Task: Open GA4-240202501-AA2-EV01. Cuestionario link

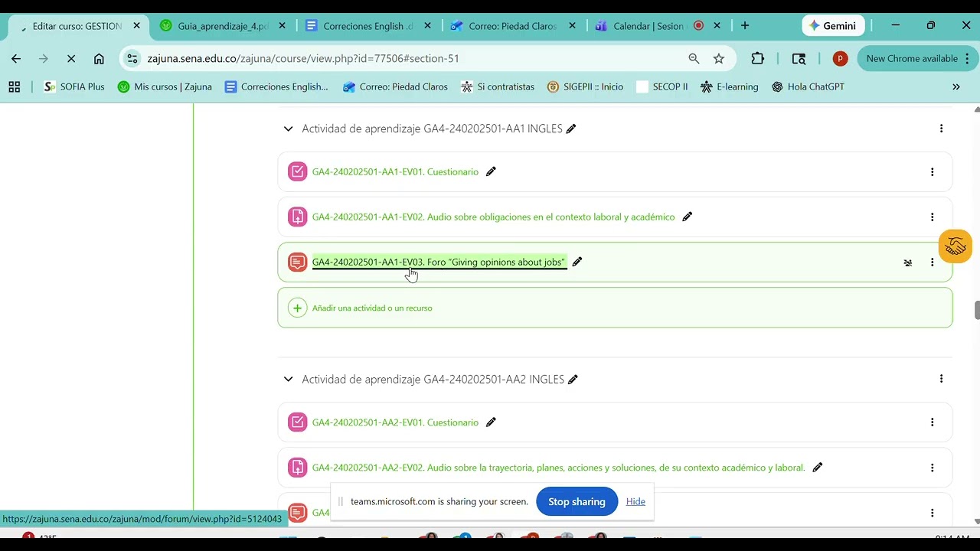Action: pyautogui.click(x=395, y=422)
